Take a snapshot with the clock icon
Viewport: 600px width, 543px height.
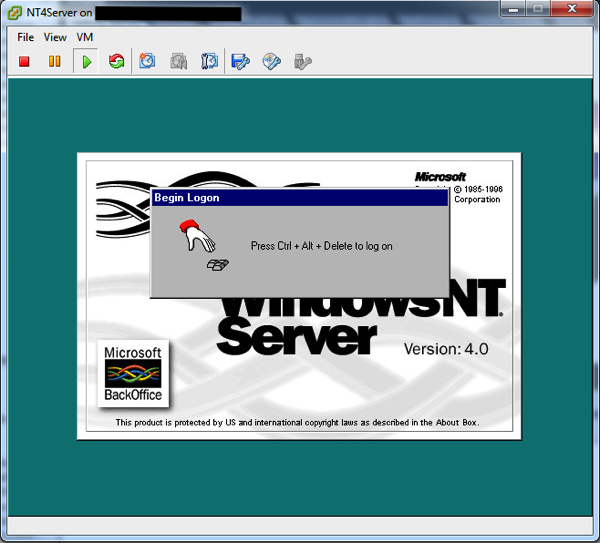tap(147, 61)
